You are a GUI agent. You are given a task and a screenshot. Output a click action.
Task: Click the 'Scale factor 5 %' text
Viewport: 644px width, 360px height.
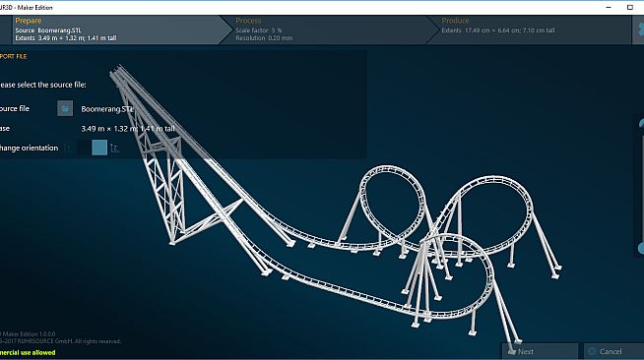coord(259,30)
